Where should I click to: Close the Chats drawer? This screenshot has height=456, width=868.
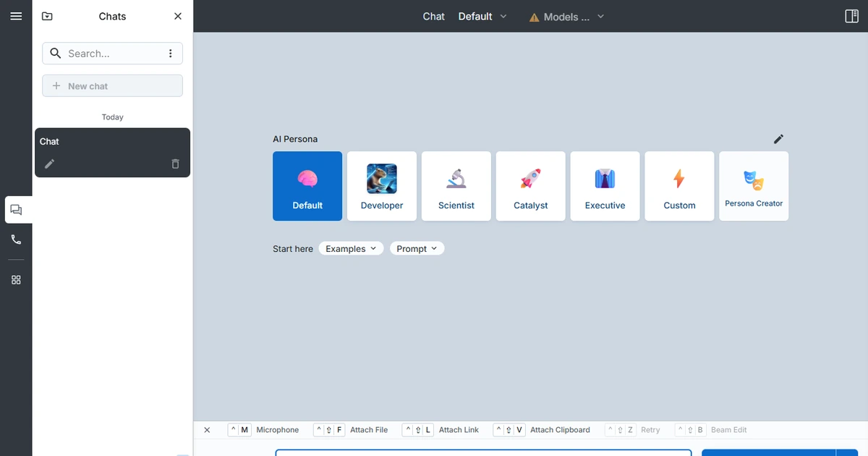[x=178, y=16]
